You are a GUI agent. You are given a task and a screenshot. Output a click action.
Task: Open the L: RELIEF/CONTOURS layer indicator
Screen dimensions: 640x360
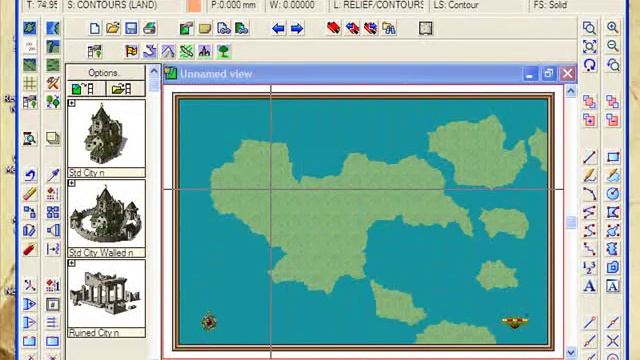click(378, 5)
